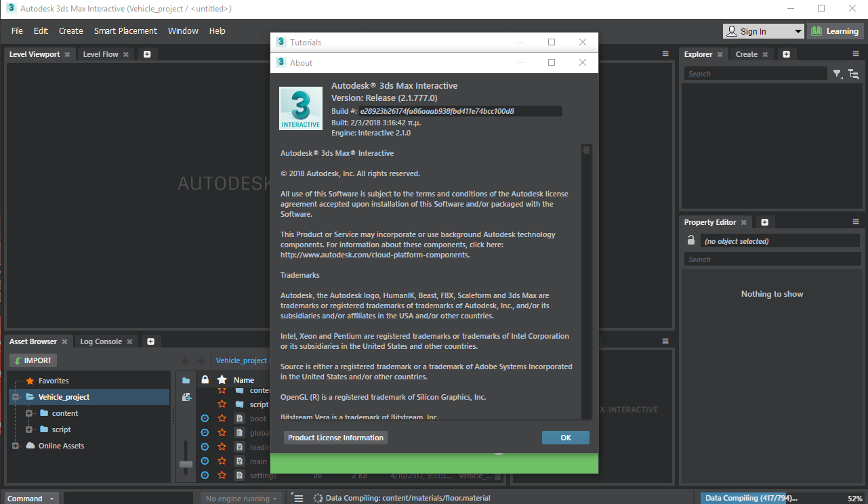This screenshot has height=504, width=868.
Task: Close the About dialog window
Action: [x=583, y=62]
